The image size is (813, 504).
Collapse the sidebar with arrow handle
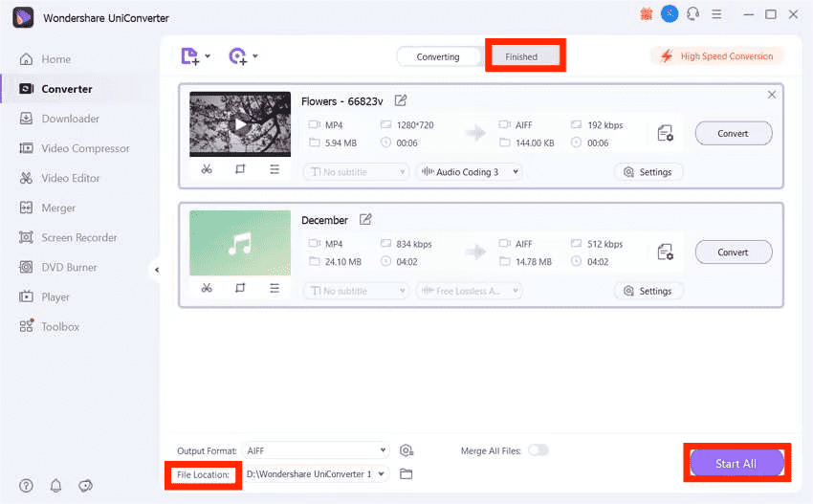click(x=157, y=270)
